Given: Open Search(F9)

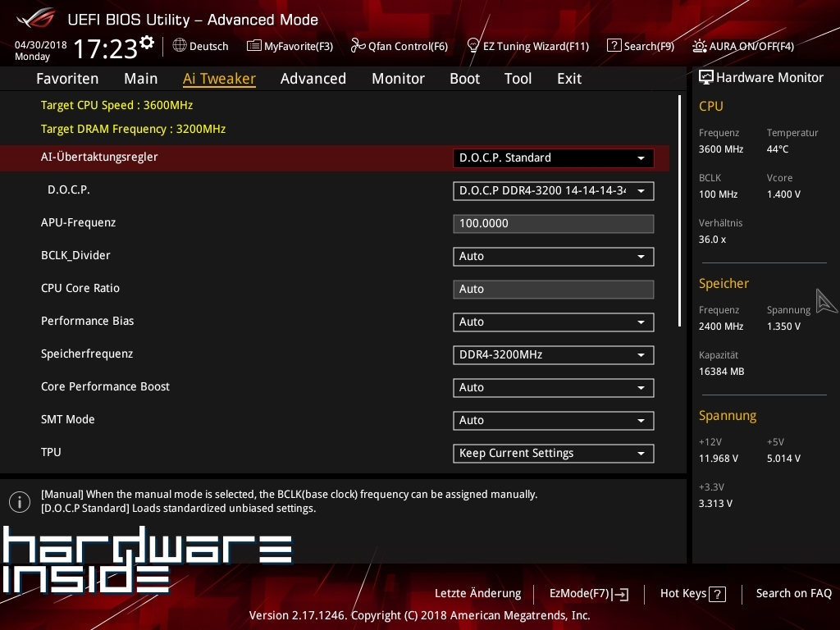Looking at the screenshot, I should (x=641, y=46).
